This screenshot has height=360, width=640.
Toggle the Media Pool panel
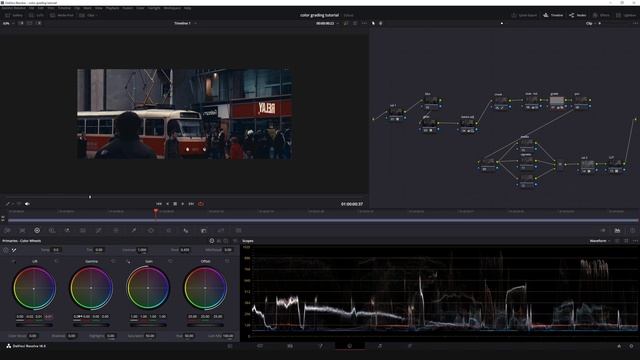[x=62, y=15]
